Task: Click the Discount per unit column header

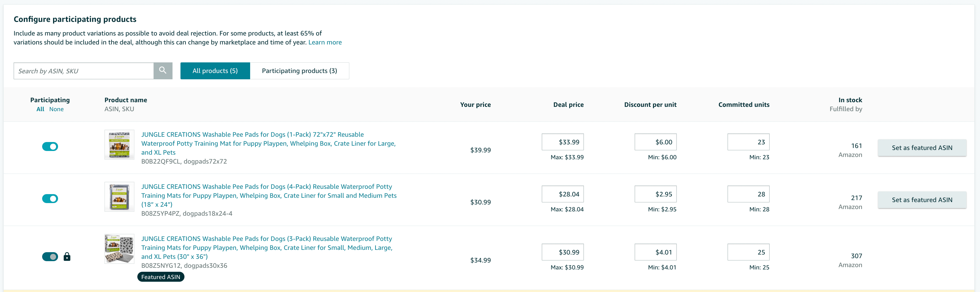Action: [650, 105]
